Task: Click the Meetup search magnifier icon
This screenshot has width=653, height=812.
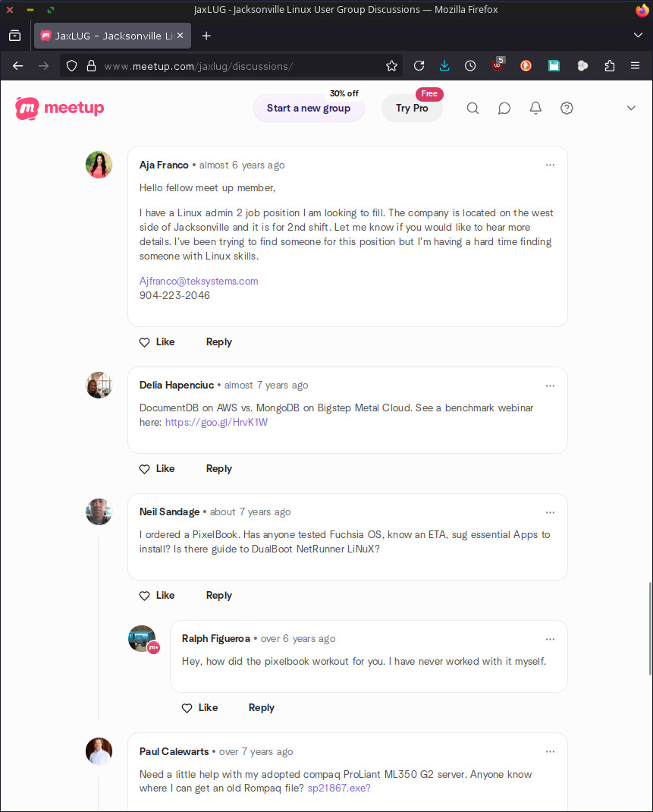Action: click(472, 109)
